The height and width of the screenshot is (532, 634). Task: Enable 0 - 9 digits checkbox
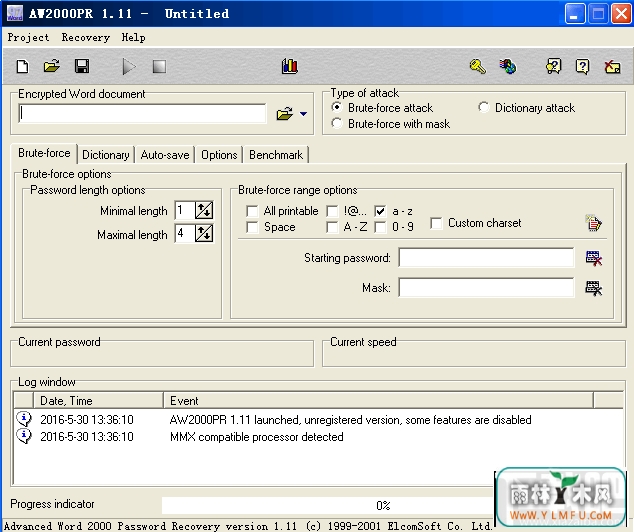(x=380, y=227)
